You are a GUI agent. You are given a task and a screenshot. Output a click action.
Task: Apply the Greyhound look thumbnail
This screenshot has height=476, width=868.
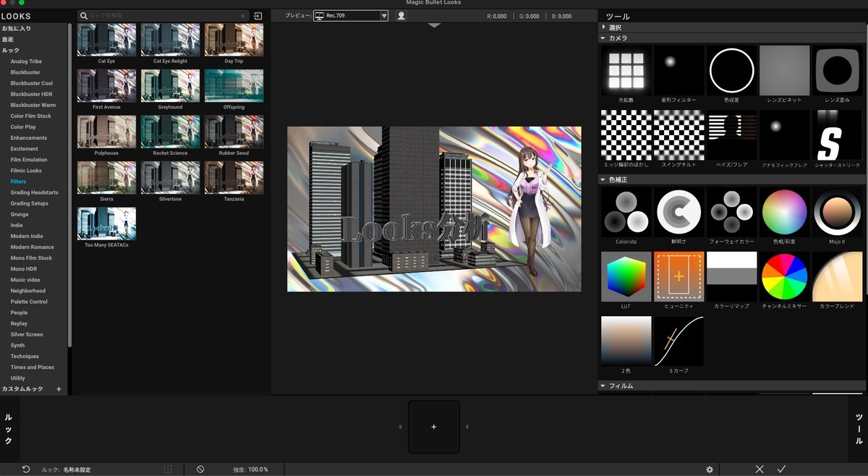click(x=170, y=85)
